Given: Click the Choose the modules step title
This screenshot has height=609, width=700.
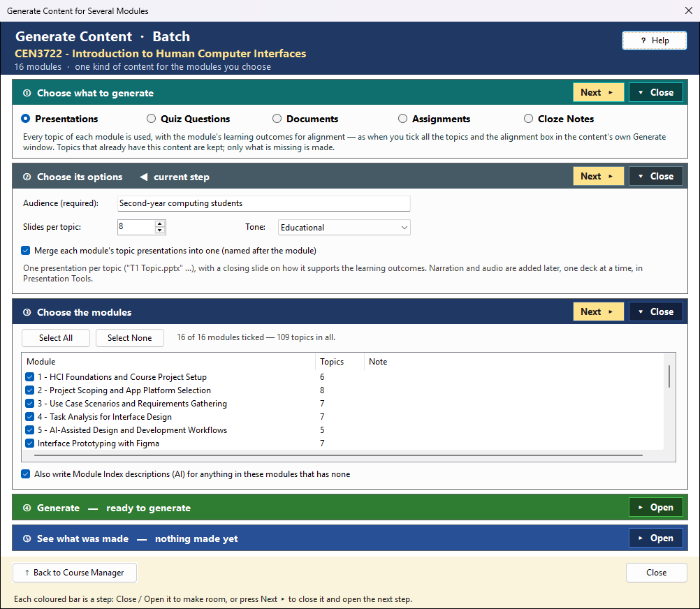Looking at the screenshot, I should coord(84,312).
